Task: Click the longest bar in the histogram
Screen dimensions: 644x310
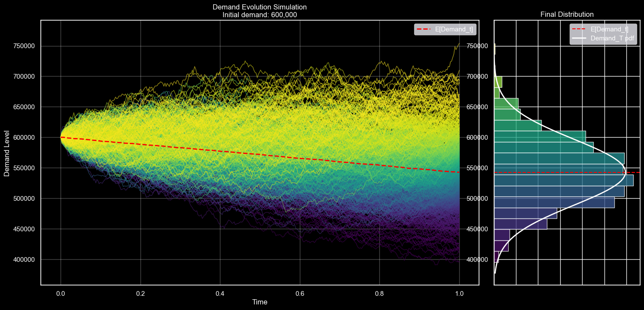Action: pos(563,180)
